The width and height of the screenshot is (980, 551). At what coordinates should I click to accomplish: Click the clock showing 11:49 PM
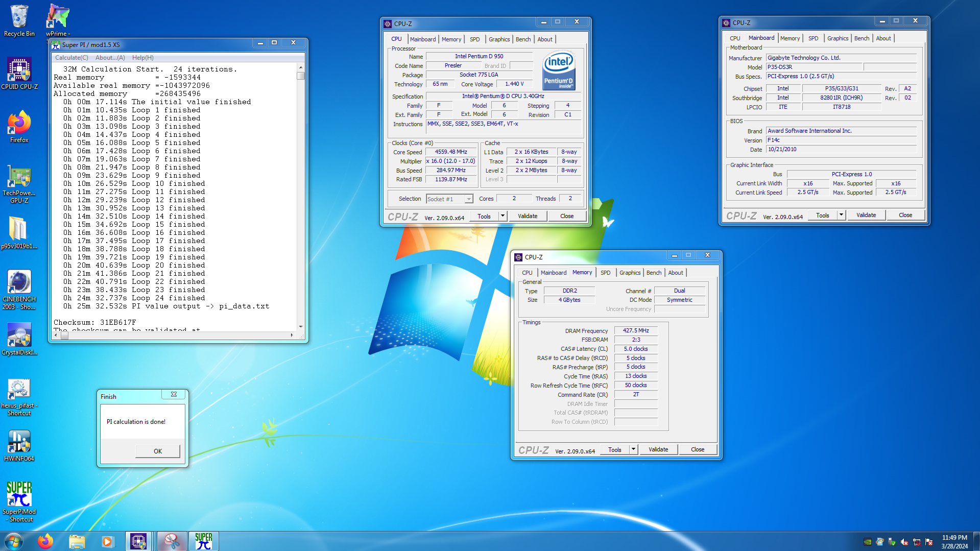point(954,538)
